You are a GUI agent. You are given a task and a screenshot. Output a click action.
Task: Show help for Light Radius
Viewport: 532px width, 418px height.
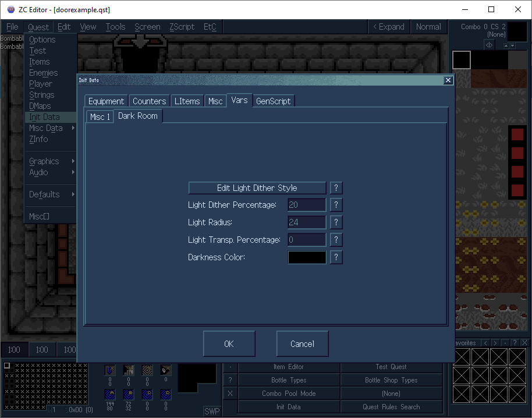coord(336,222)
